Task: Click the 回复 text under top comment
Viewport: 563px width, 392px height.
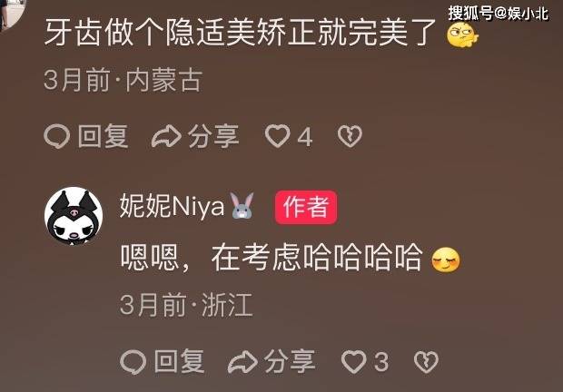Action: coord(103,136)
